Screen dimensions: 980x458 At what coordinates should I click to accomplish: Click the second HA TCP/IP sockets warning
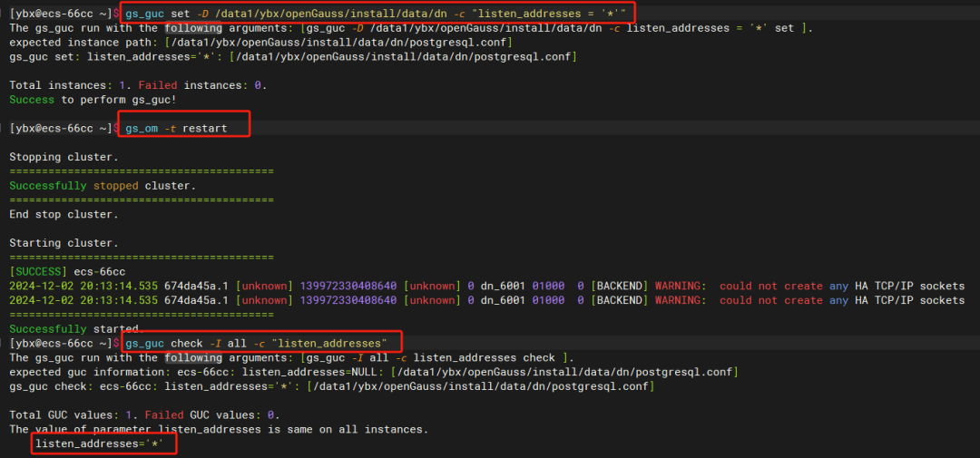click(x=487, y=300)
